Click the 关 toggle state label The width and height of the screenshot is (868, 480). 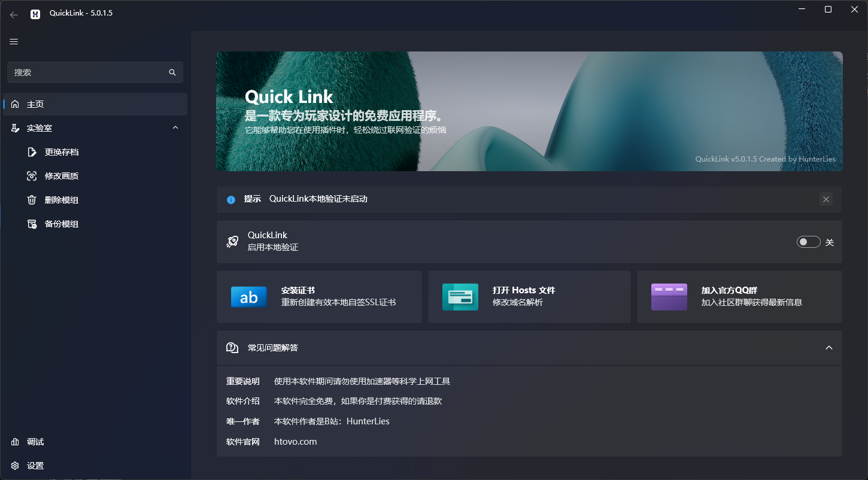point(830,242)
